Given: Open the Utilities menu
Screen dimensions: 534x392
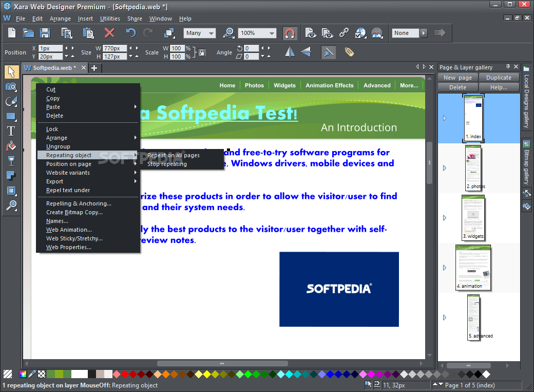Looking at the screenshot, I should 110,18.
